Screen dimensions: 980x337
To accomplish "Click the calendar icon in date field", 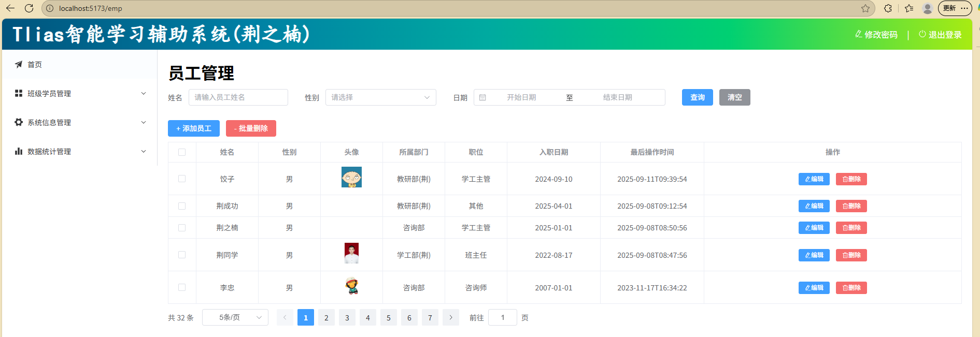I will 482,97.
